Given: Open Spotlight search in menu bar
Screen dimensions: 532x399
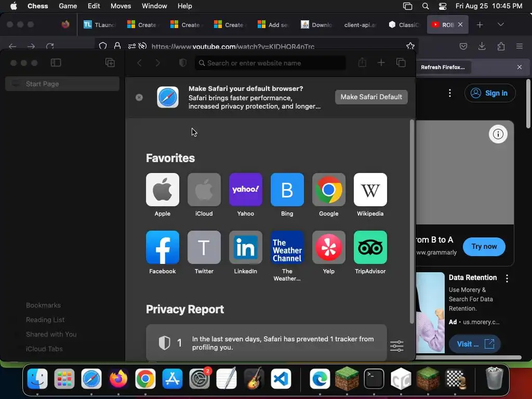Looking at the screenshot, I should click(425, 6).
